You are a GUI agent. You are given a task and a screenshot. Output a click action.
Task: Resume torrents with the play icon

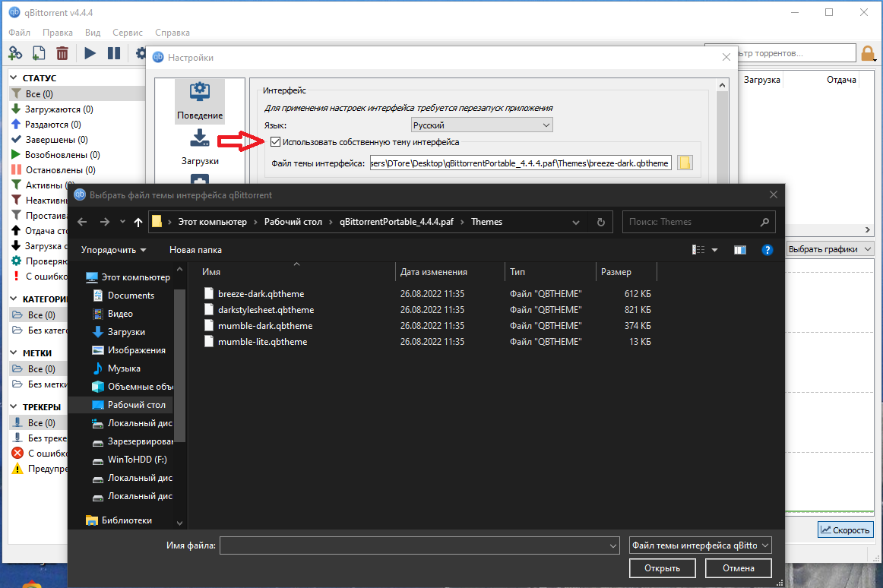coord(89,53)
